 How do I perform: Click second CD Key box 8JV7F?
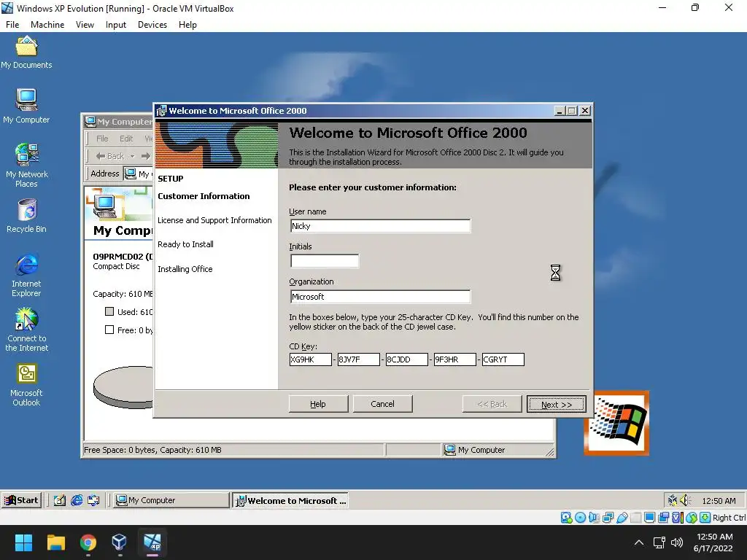[358, 359]
